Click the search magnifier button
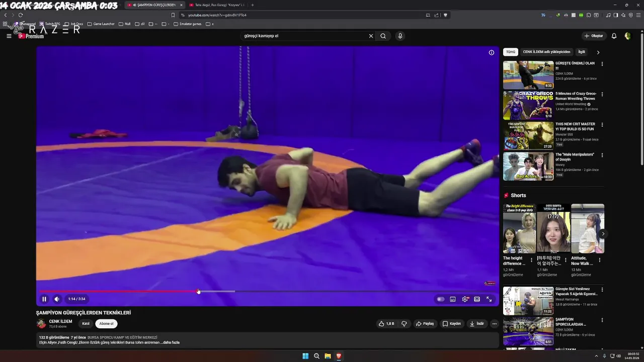 click(383, 36)
